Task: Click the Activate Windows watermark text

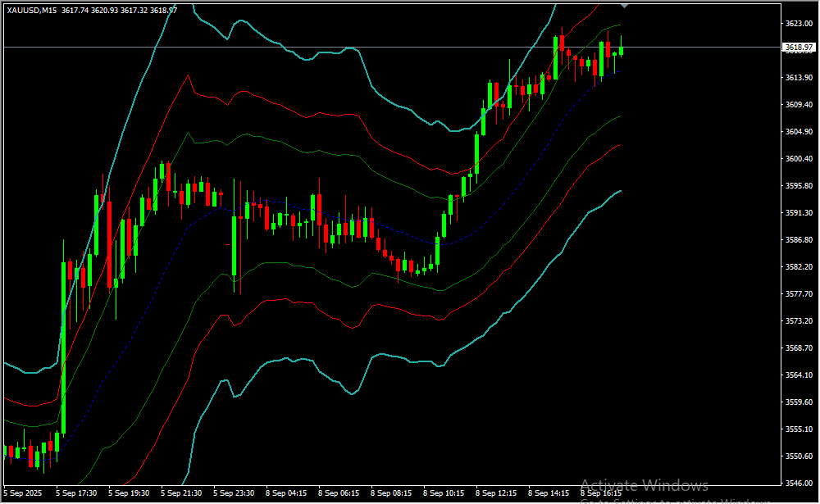Action: [x=644, y=485]
